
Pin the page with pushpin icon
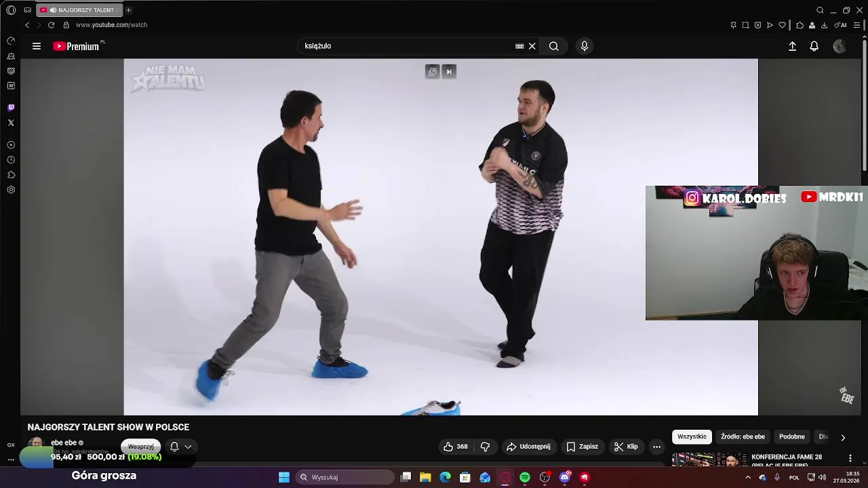click(x=733, y=25)
